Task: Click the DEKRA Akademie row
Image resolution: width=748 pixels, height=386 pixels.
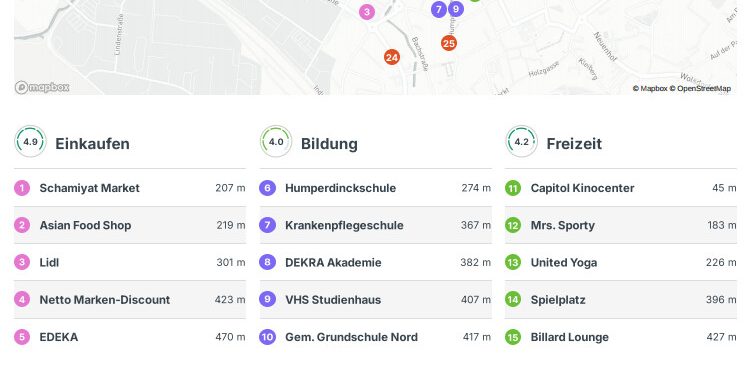Action: tap(375, 262)
